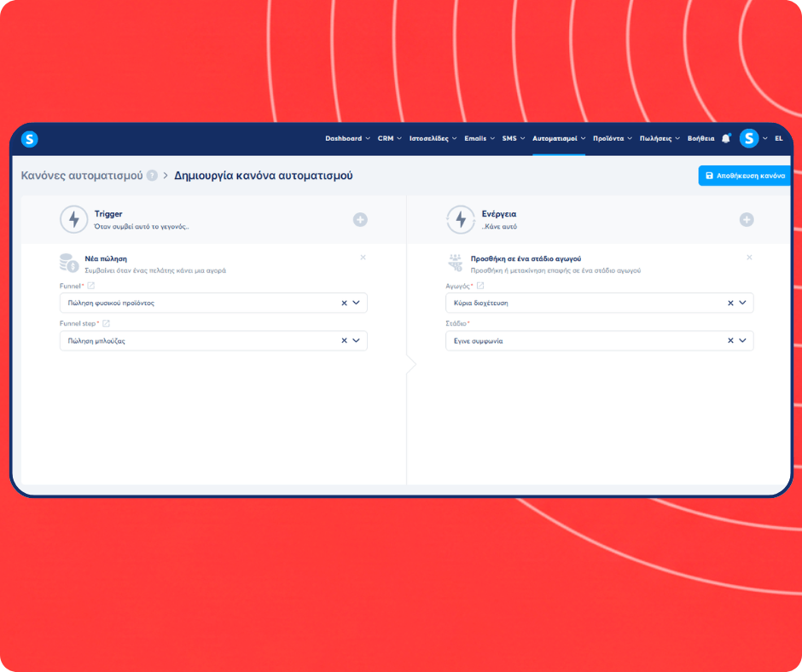Open the user profile avatar menu
802x672 pixels.
[x=749, y=139]
